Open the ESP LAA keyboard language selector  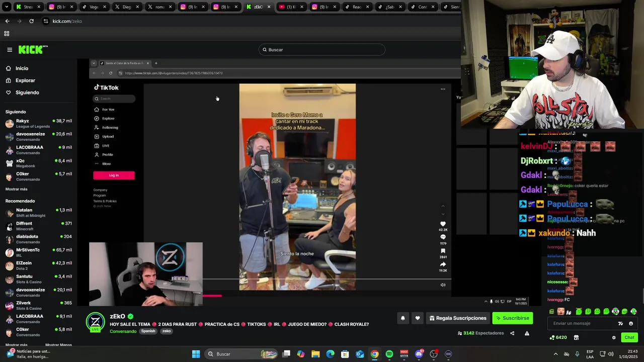(x=590, y=354)
